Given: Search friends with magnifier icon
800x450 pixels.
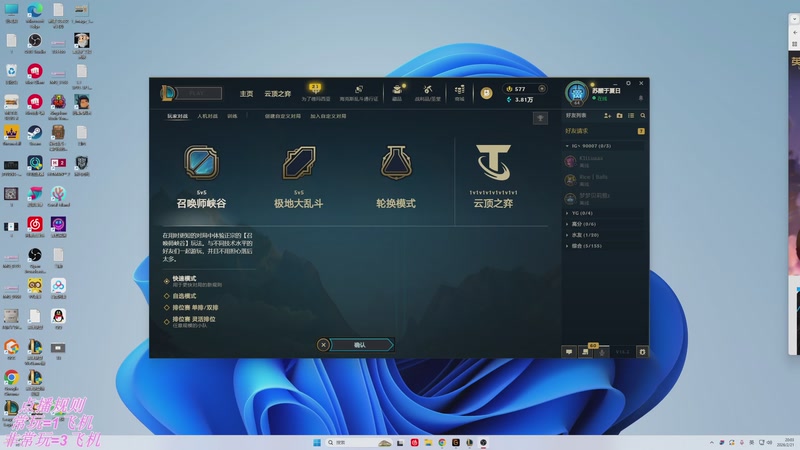Looking at the screenshot, I should [643, 116].
